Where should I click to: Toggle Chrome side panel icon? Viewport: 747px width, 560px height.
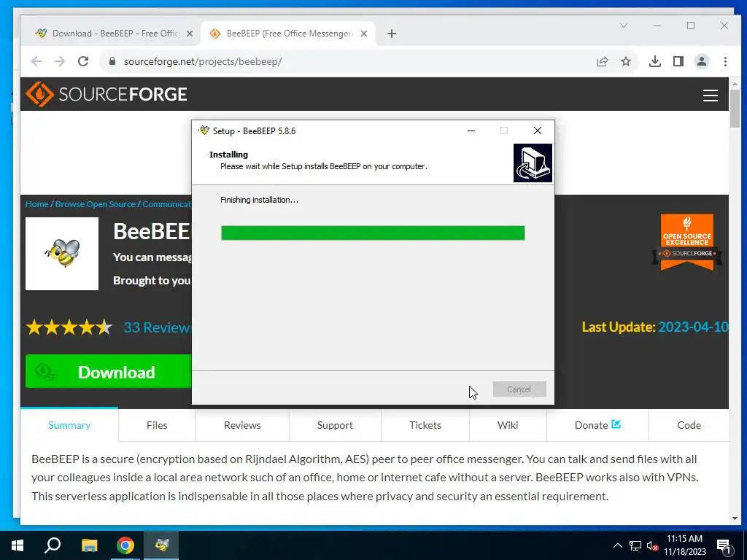pos(678,61)
